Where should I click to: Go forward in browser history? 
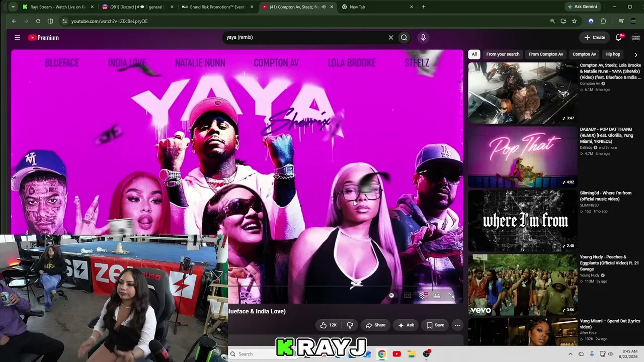tap(26, 21)
